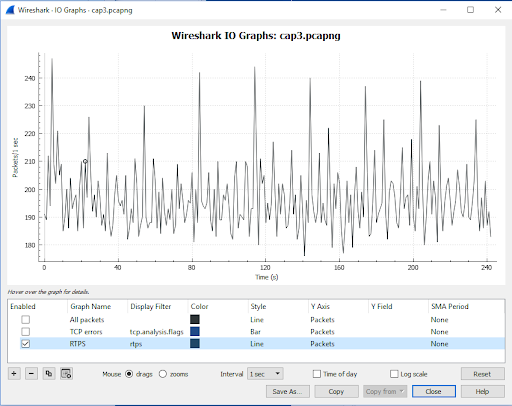This screenshot has width=512, height=406.
Task: Click the 'Line' style cell for RTPS
Action: pos(257,344)
